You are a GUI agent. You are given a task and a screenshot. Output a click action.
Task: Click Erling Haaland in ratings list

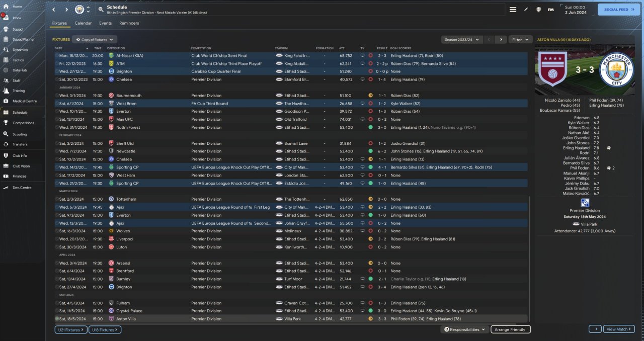click(x=577, y=148)
